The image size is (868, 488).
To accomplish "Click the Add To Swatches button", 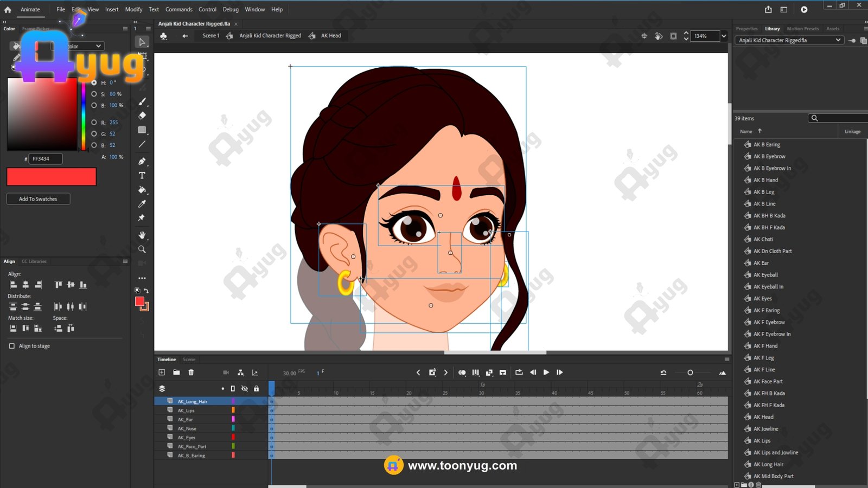I will [x=38, y=199].
